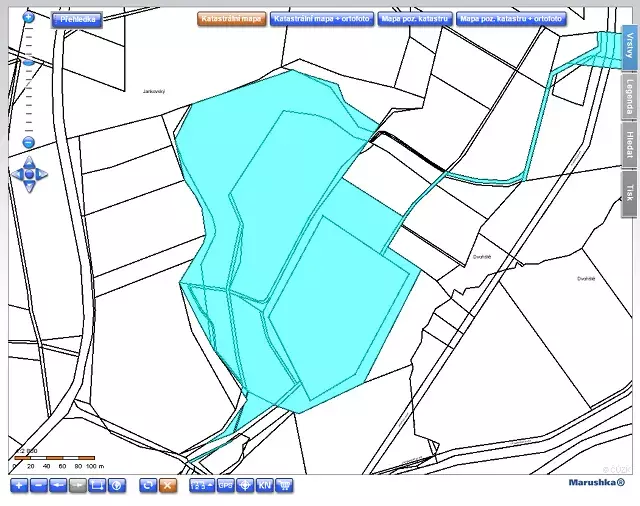Click the orange X clear button

point(168,485)
